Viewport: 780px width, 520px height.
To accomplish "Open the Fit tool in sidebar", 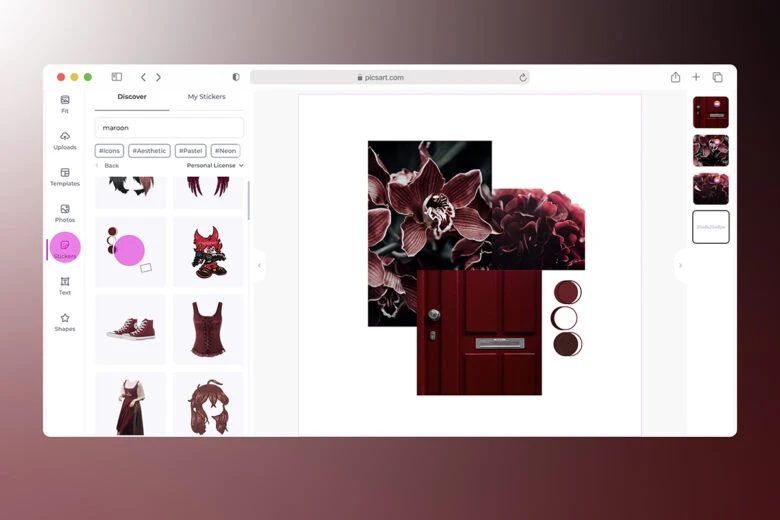I will click(65, 103).
